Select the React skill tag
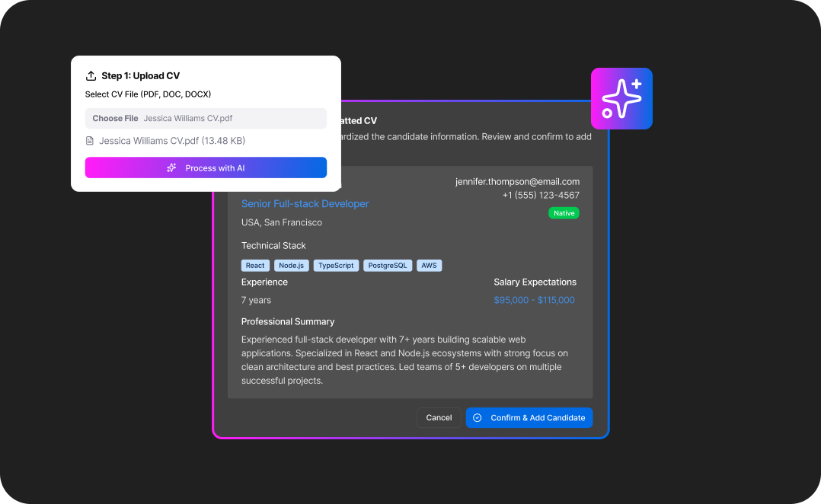The height and width of the screenshot is (504, 821). tap(255, 266)
